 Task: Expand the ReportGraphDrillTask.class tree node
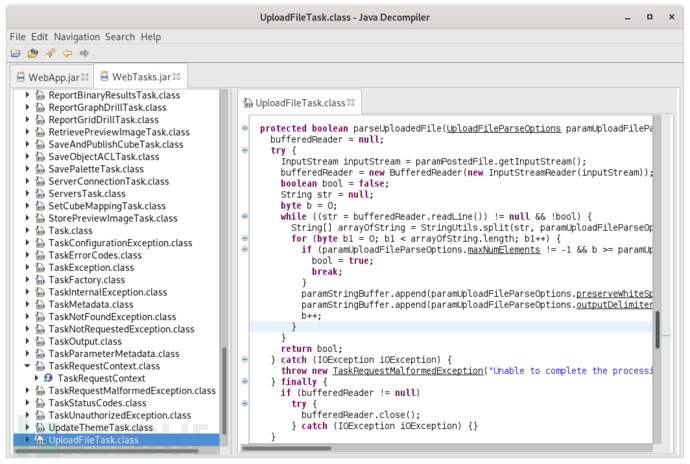click(x=27, y=107)
